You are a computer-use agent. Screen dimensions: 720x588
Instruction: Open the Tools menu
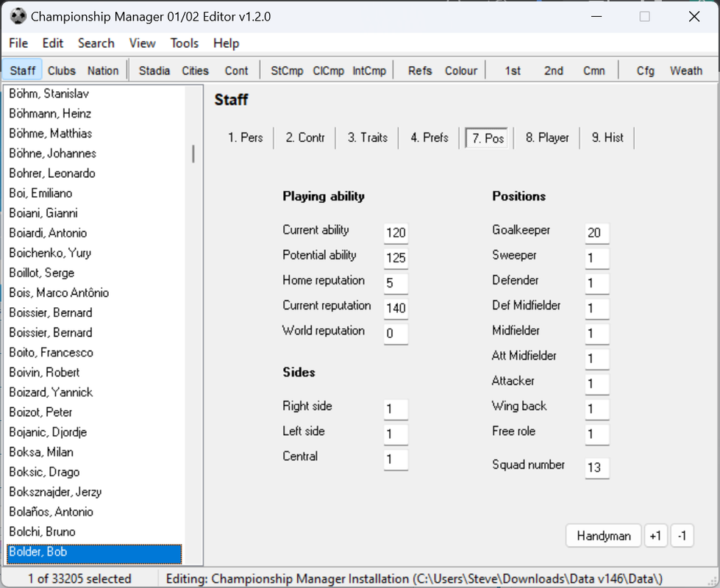click(185, 43)
